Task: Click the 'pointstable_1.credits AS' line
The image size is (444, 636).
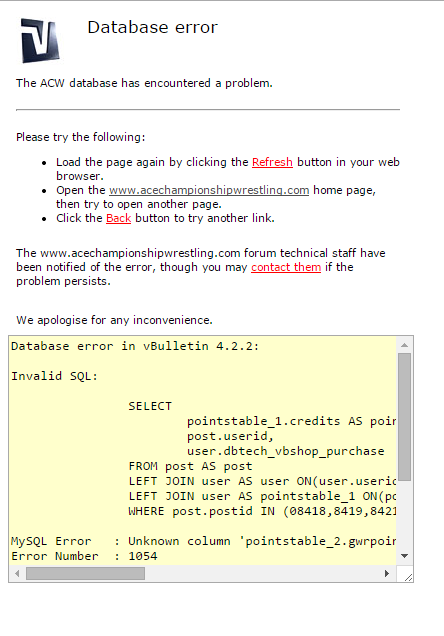Action: tap(291, 421)
